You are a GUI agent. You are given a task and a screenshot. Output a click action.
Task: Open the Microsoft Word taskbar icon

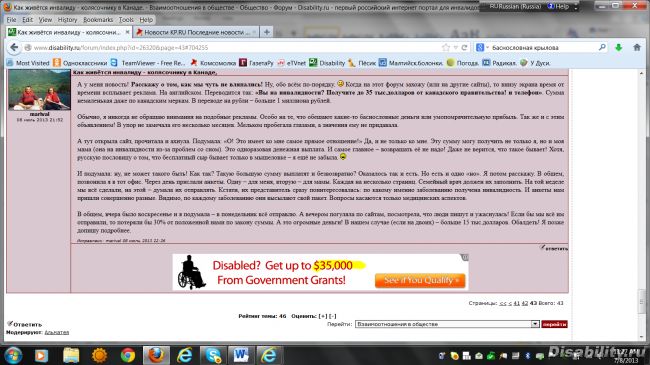point(241,355)
